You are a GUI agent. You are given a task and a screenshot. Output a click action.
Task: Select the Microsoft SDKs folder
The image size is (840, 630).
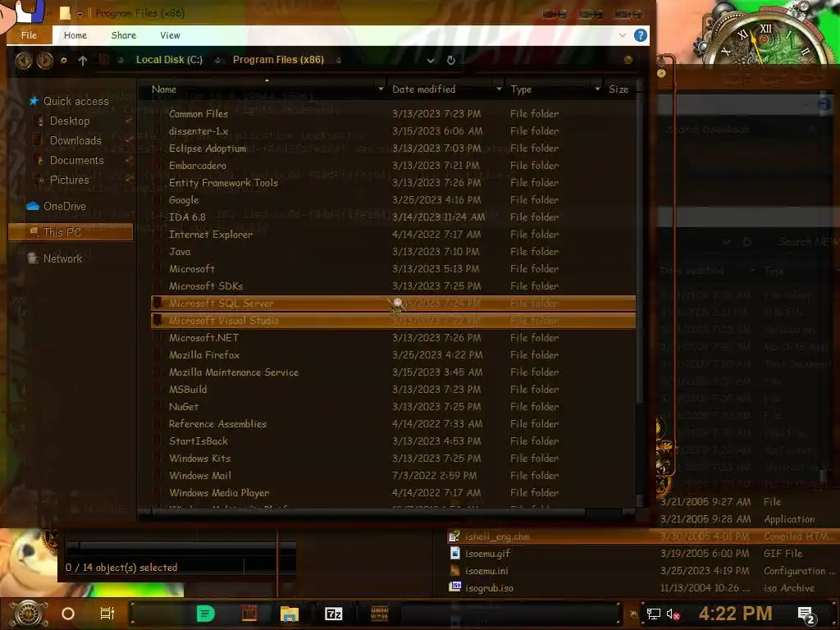(393, 286)
